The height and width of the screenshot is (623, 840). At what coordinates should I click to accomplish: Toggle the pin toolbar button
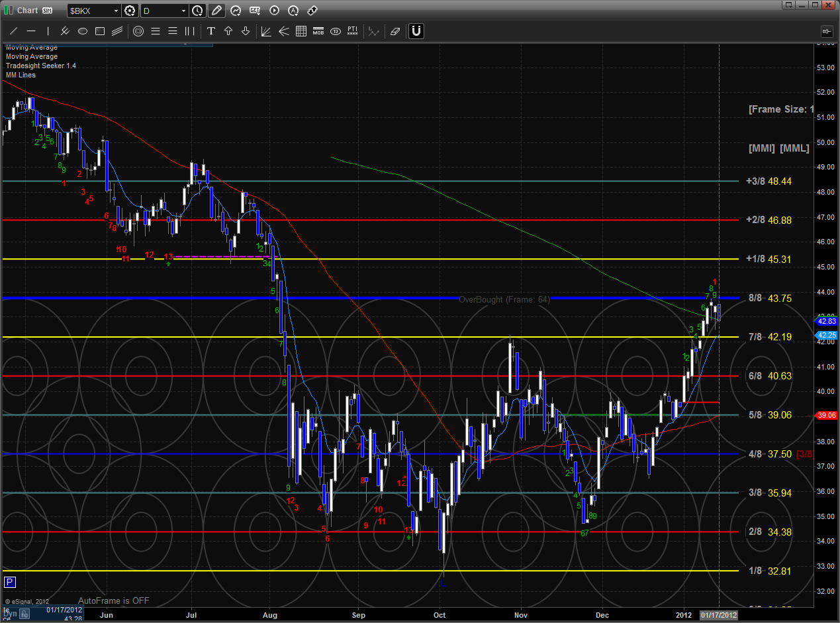coord(827,31)
